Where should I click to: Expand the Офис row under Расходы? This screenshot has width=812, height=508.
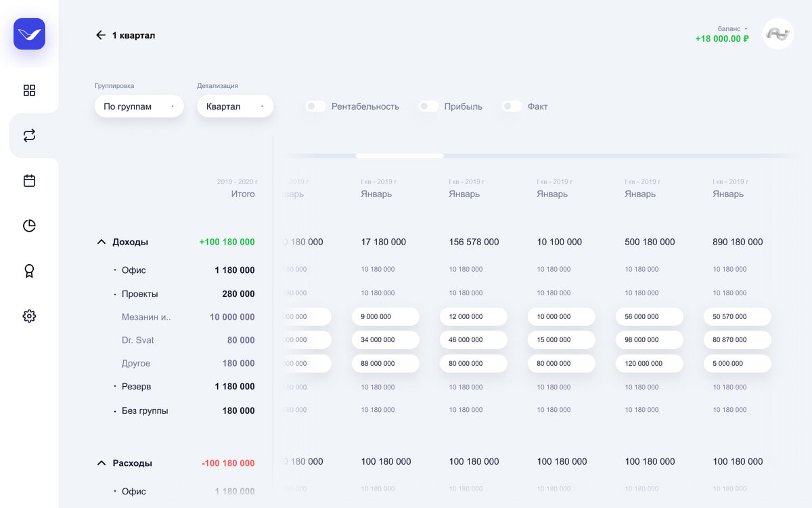[115, 492]
